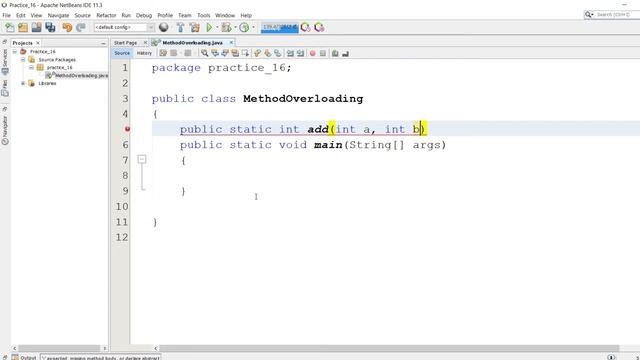Click the Find Selection magnifier icon
The width and height of the screenshot is (640, 360).
[204, 53]
